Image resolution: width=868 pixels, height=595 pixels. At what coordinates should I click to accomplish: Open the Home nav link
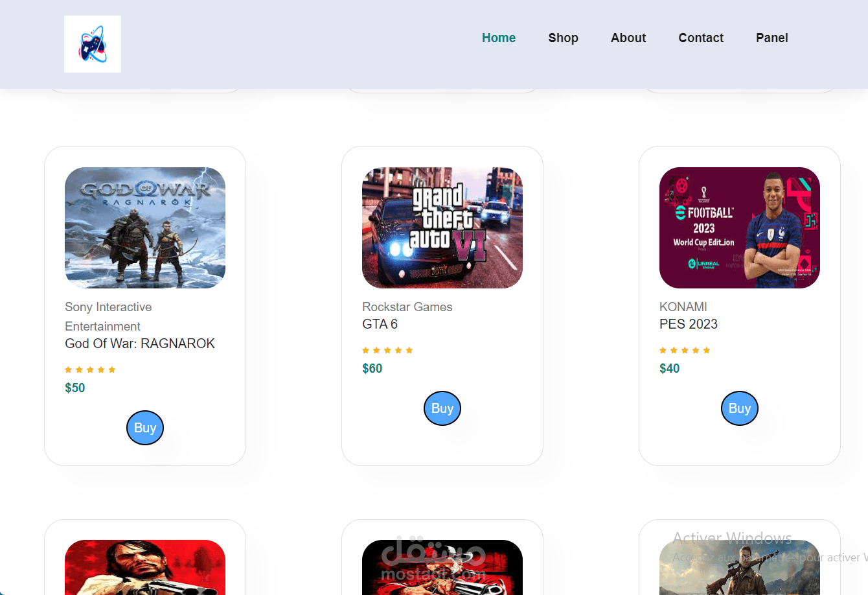click(x=499, y=38)
